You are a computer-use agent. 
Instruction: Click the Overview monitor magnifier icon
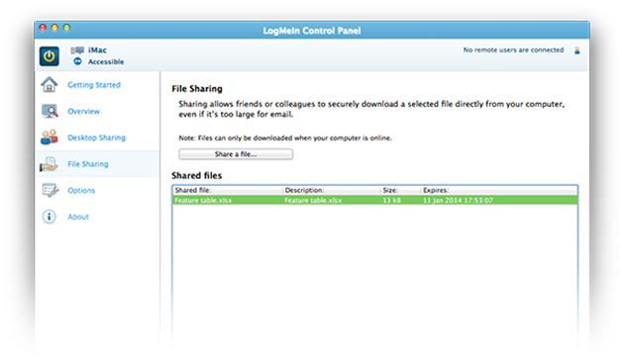50,111
